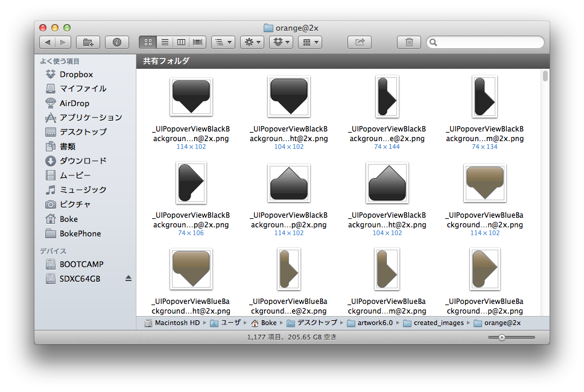Open the Get Info toolbar button
The height and width of the screenshot is (392, 584).
(117, 42)
